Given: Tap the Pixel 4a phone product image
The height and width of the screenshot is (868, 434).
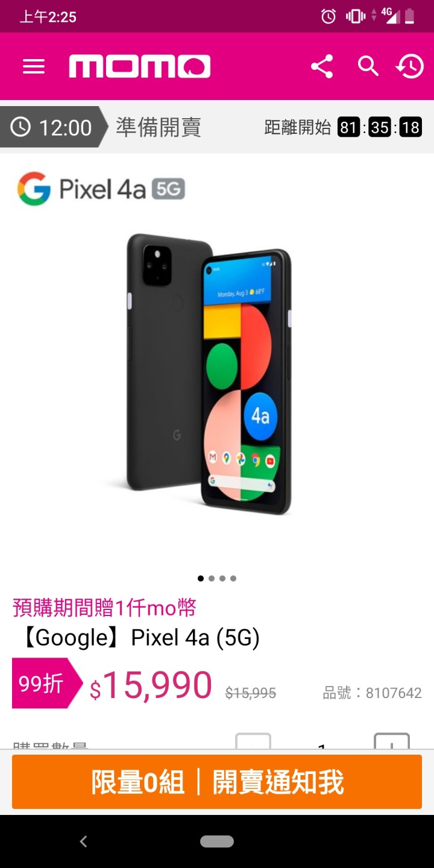Looking at the screenshot, I should click(209, 374).
